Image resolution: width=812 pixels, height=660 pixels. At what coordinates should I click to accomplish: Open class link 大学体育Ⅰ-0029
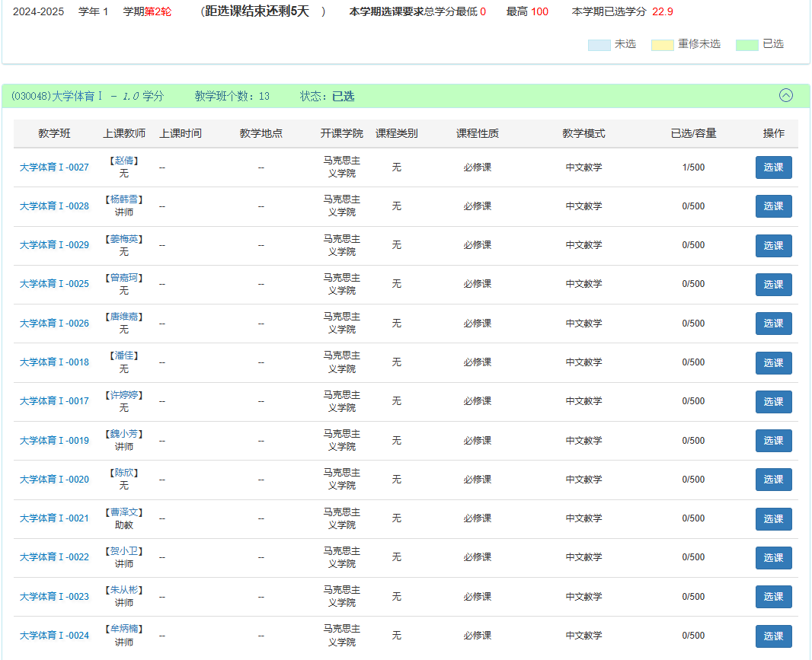click(x=54, y=245)
